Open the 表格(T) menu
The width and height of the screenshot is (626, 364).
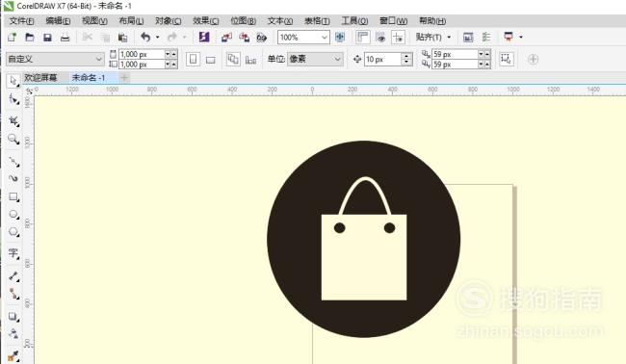tap(317, 21)
